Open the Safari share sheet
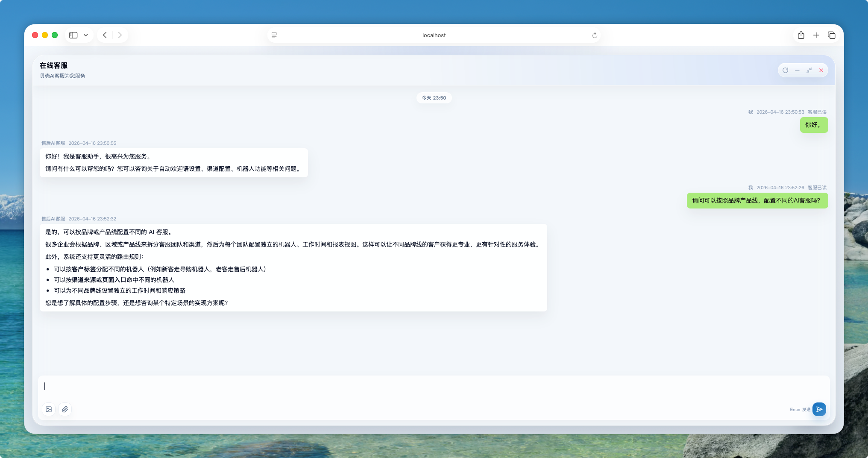868x458 pixels. point(801,35)
